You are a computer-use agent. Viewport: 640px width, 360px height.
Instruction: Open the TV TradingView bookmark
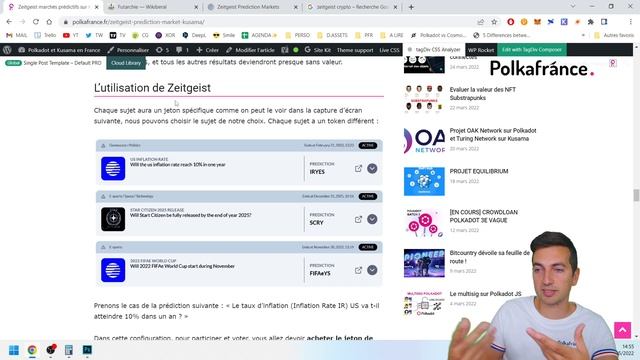click(118, 36)
